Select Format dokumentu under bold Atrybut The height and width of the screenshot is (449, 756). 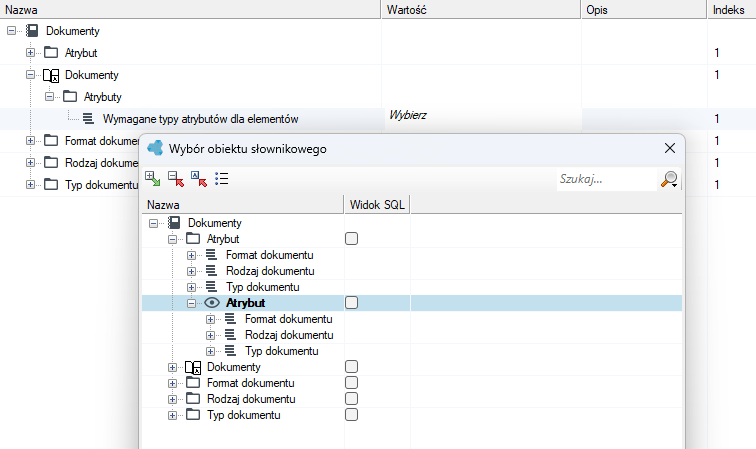(288, 319)
